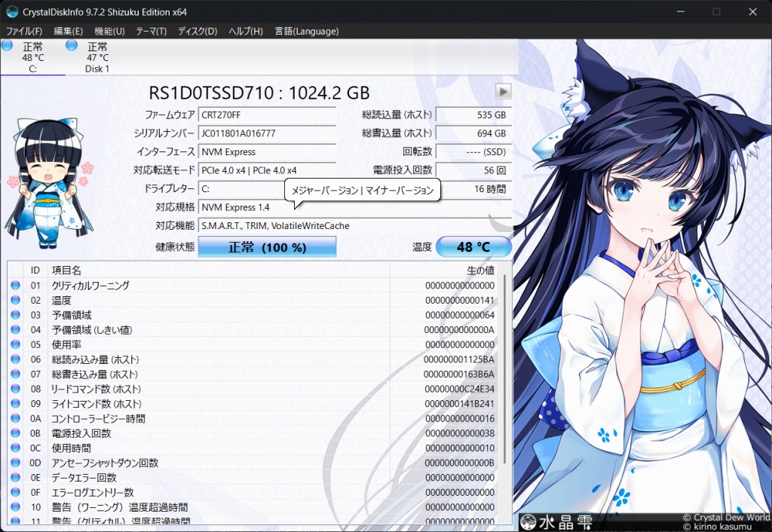Open the テーマ(T) menu
772x532 pixels.
(x=151, y=31)
